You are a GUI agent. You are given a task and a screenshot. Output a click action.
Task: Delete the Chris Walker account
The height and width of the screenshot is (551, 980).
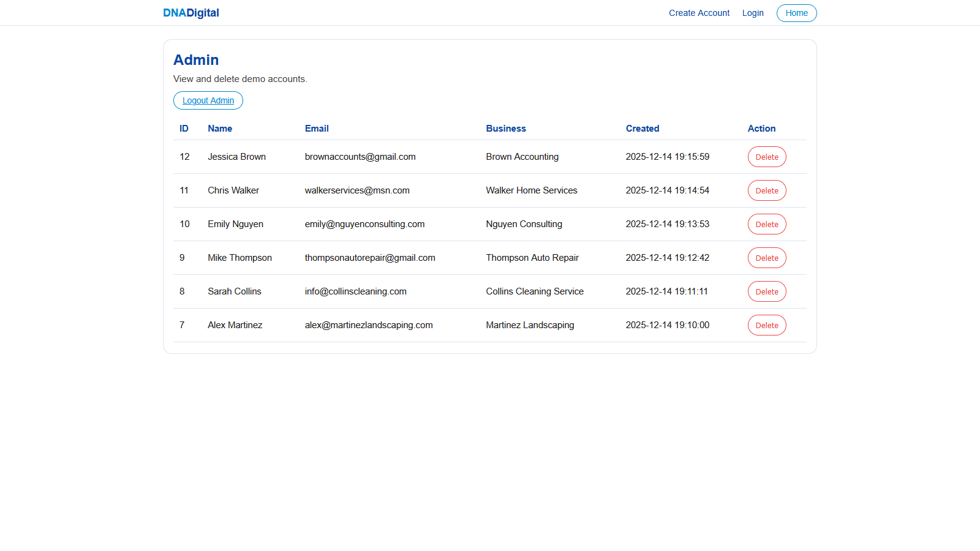click(x=766, y=190)
